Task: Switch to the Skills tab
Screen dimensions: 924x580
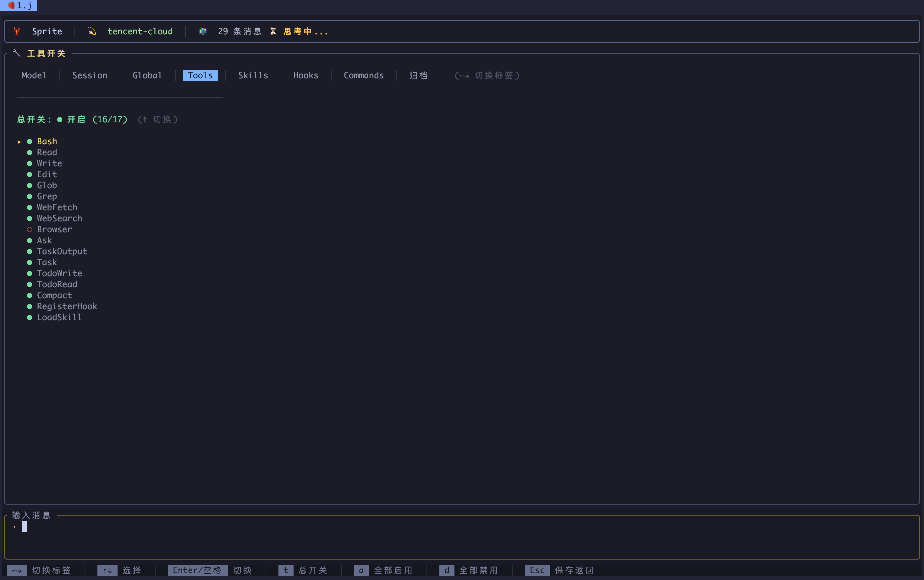Action: click(x=253, y=76)
